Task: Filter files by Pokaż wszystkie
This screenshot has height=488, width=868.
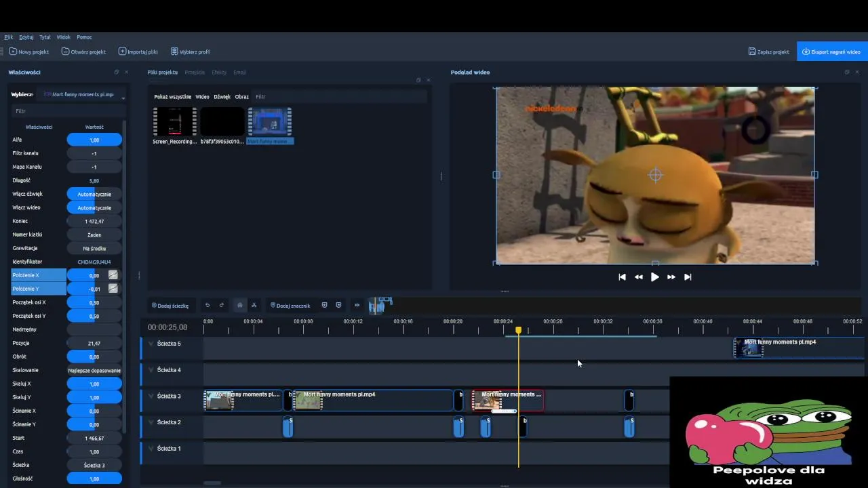Action: (x=172, y=97)
